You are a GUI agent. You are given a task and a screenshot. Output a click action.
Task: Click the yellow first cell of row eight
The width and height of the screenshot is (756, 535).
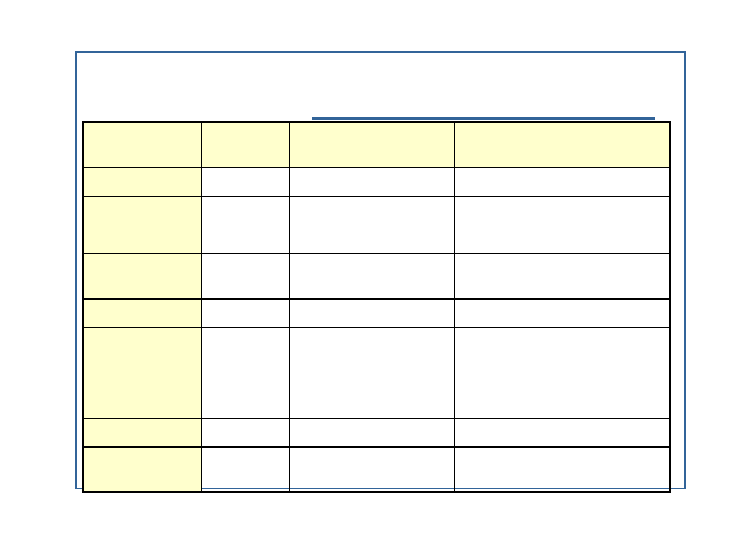[142, 395]
